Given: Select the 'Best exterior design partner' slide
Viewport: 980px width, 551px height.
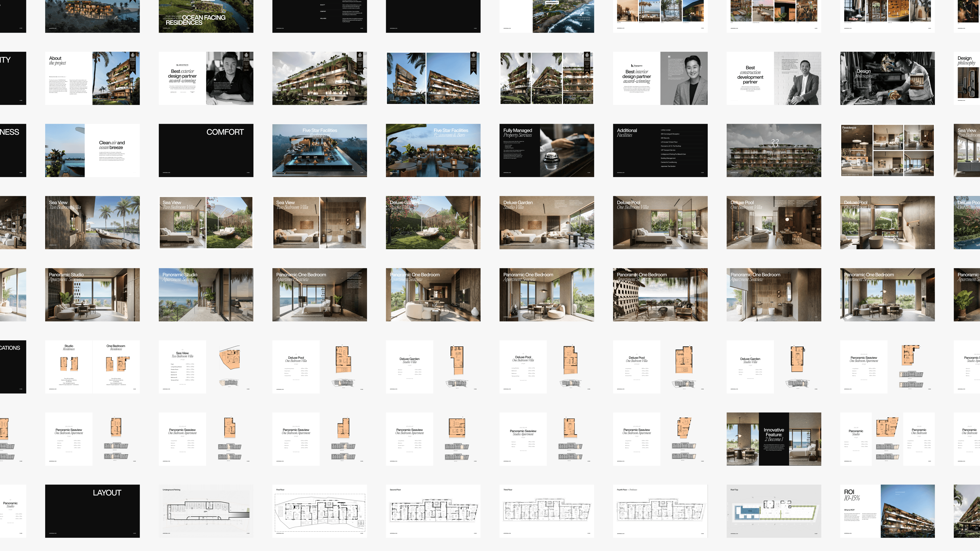Looking at the screenshot, I should pos(206,78).
